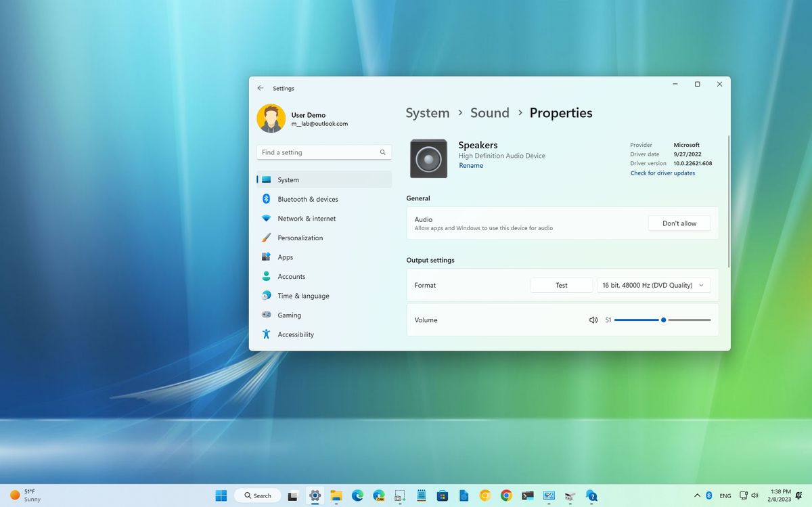Expand hidden icons in system tray
This screenshot has width=812, height=507.
tap(697, 495)
